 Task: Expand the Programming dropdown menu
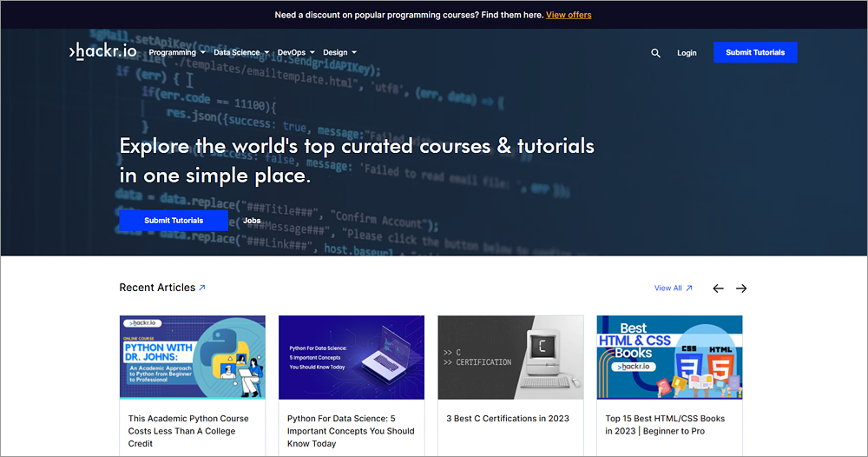point(177,53)
